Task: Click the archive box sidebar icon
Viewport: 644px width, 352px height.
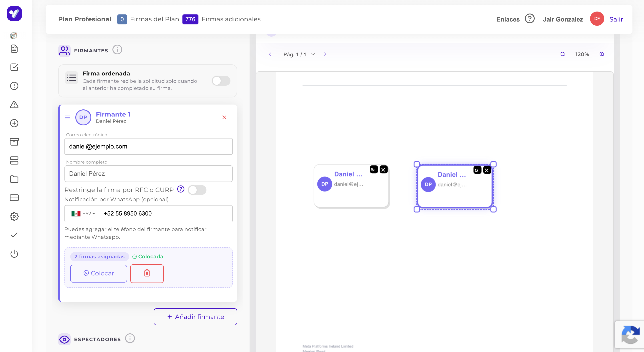Action: [14, 142]
